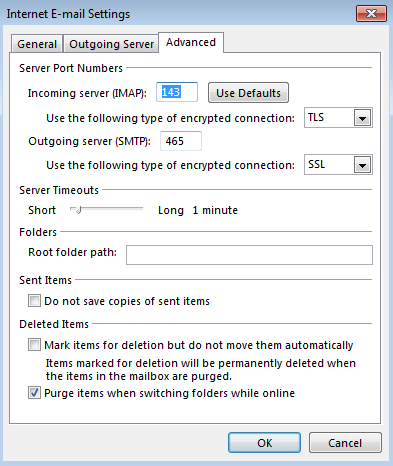Viewport: 393px width, 466px height.
Task: Click the Outgoing server SMTP port field
Action: coord(181,141)
